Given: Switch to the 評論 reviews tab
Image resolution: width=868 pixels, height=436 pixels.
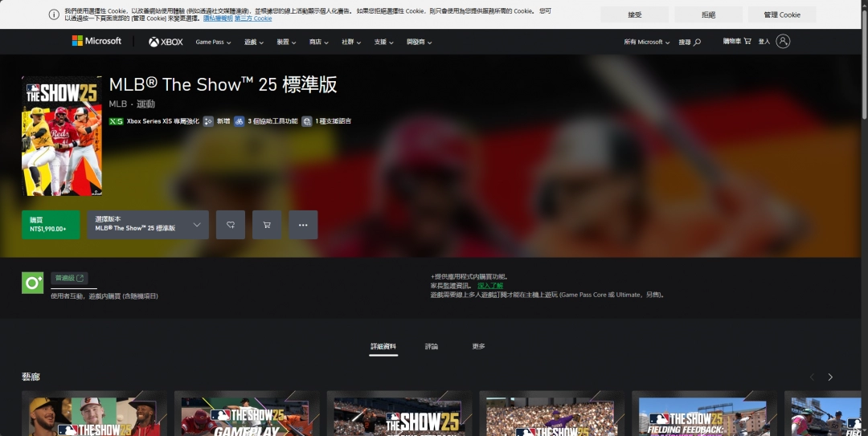Looking at the screenshot, I should 432,346.
